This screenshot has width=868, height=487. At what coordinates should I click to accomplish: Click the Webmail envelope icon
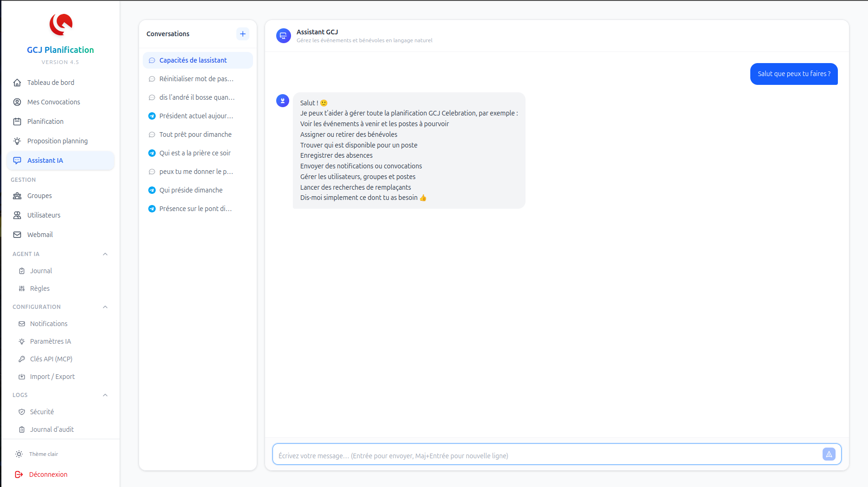coord(17,235)
